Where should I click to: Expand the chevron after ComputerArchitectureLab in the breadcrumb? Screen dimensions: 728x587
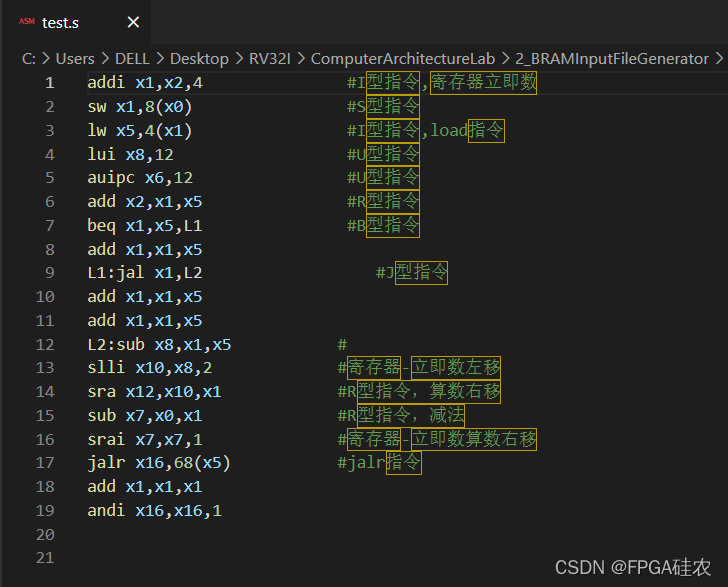[506, 59]
